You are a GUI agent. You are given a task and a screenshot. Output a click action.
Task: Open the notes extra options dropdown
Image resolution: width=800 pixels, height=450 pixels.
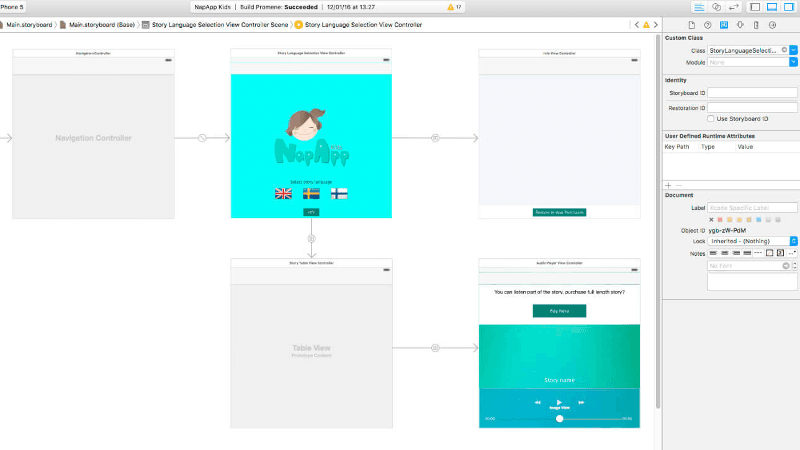(x=792, y=253)
